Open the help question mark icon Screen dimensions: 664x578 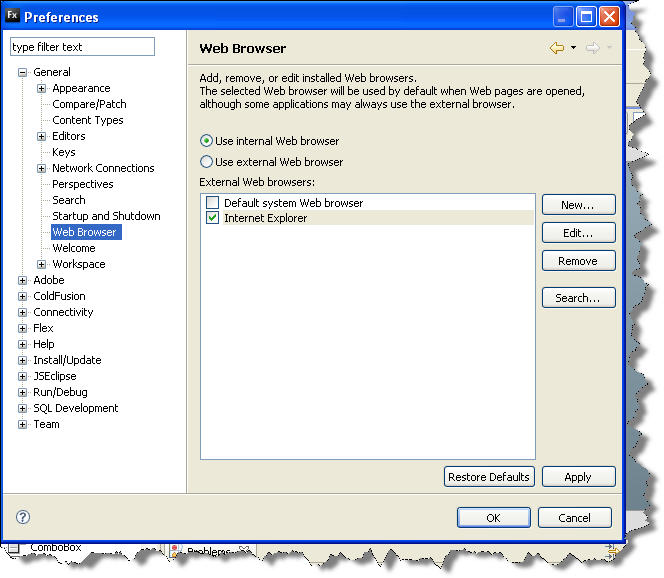point(23,517)
